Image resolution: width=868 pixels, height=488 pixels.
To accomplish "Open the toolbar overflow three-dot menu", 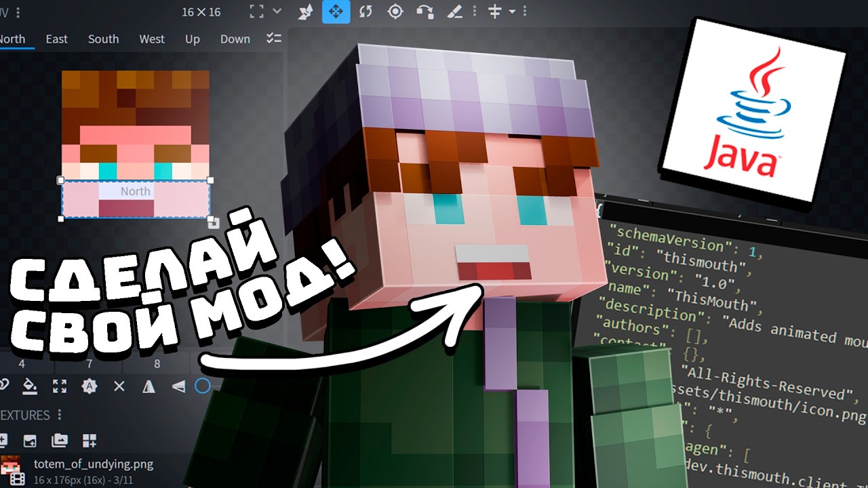I will tap(524, 12).
